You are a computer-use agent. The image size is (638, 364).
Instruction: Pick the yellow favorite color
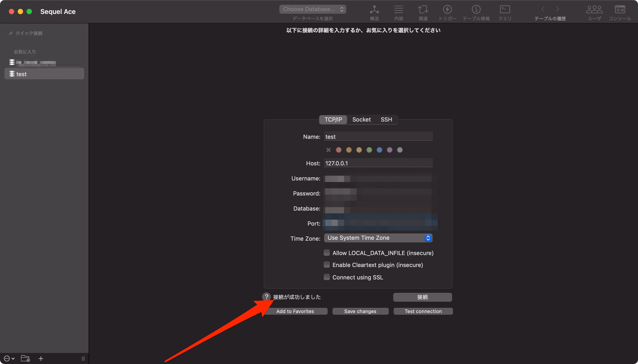pos(359,150)
